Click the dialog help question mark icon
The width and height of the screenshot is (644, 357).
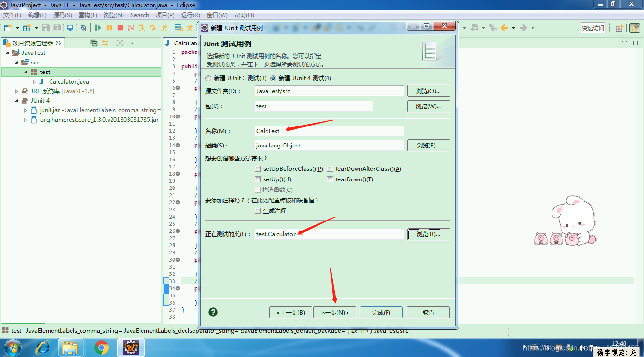coord(213,312)
